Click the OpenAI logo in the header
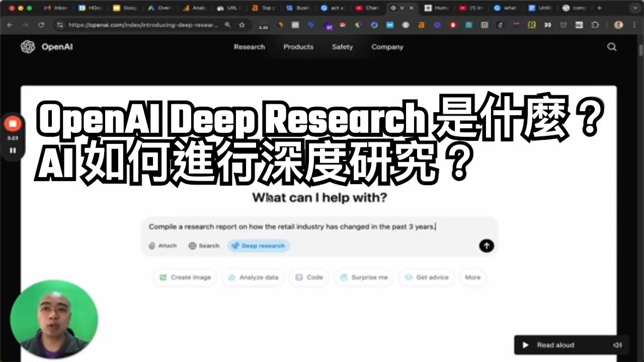 [46, 47]
